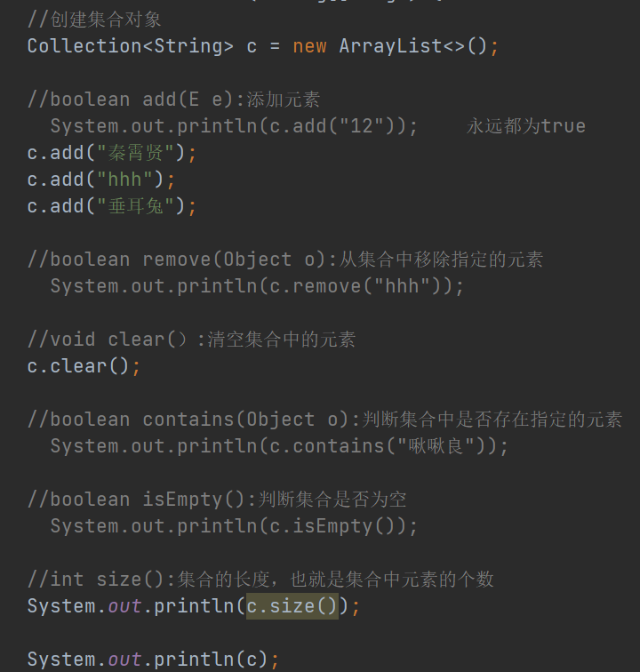Click the c.add("垂耳兔") statement

point(111,206)
